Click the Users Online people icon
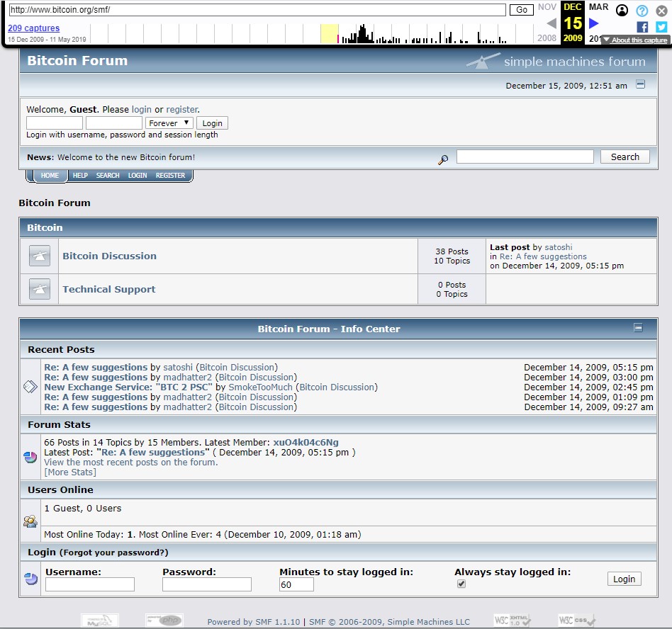 pyautogui.click(x=30, y=521)
